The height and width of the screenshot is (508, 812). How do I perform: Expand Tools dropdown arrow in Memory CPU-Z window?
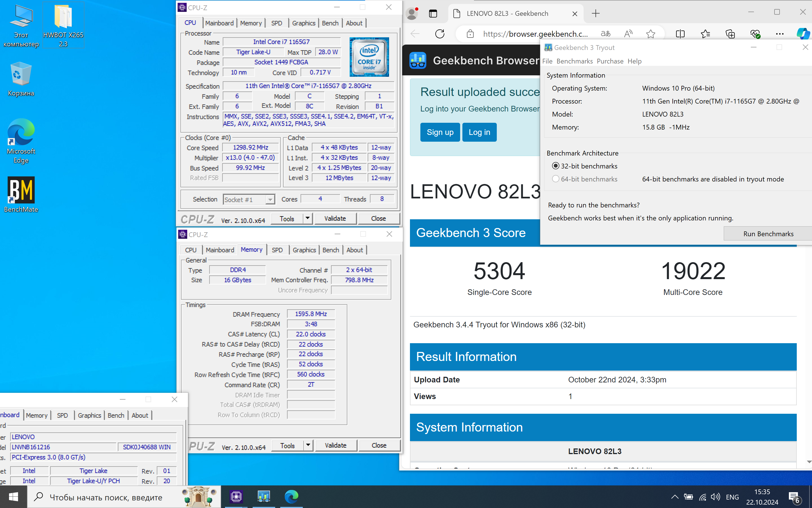point(308,445)
